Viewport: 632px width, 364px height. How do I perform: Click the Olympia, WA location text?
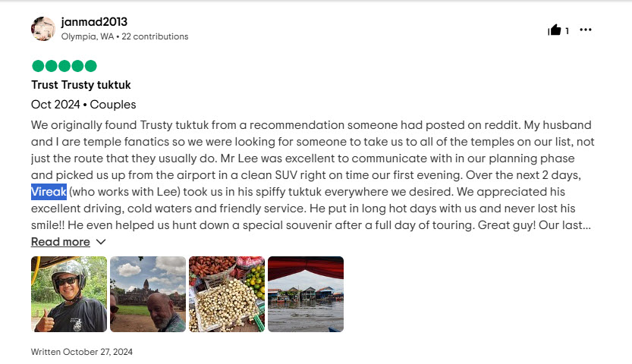87,36
